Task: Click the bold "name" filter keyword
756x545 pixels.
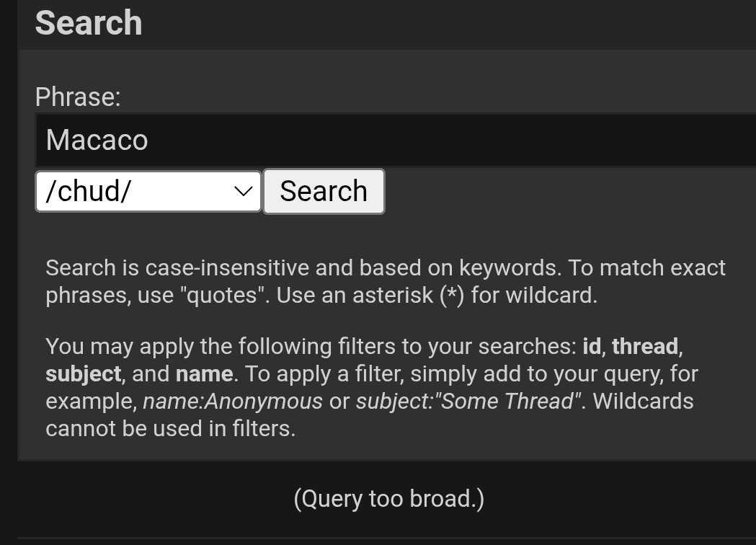Action: (x=204, y=373)
